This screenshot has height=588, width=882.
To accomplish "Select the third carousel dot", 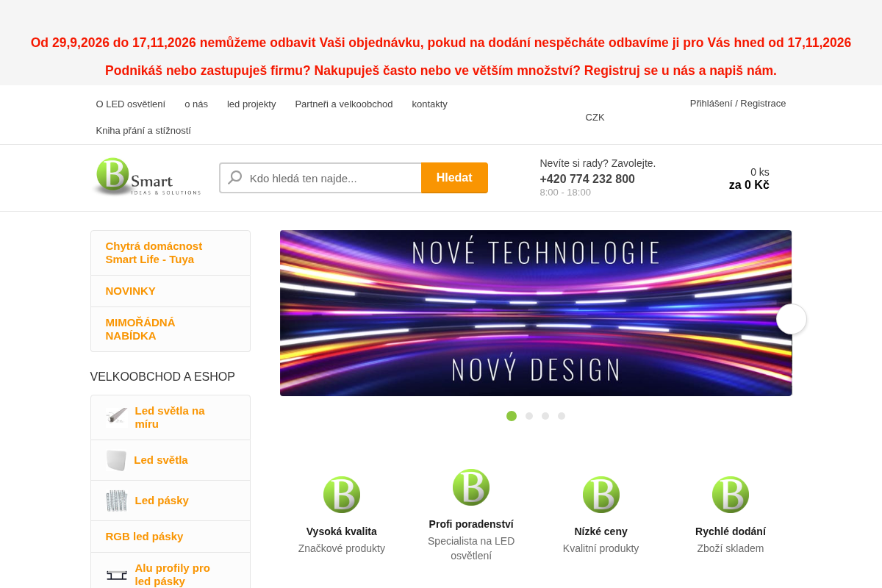I will pos(545,416).
